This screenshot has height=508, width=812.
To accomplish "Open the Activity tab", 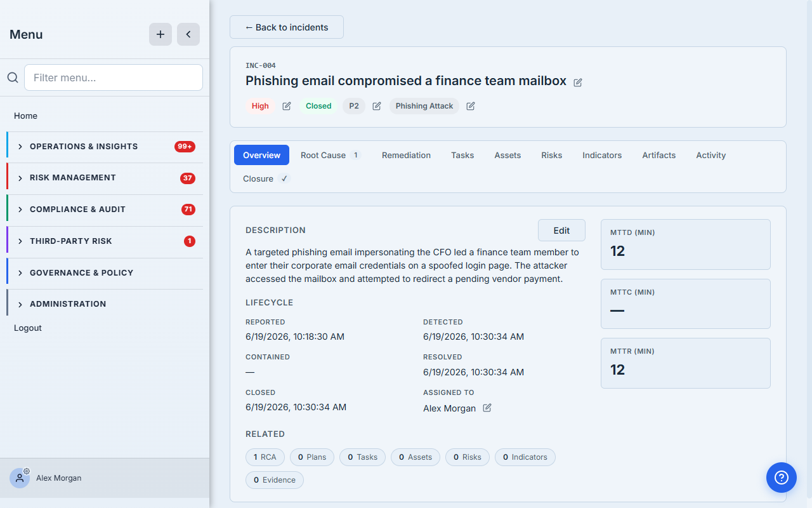I will (x=711, y=155).
